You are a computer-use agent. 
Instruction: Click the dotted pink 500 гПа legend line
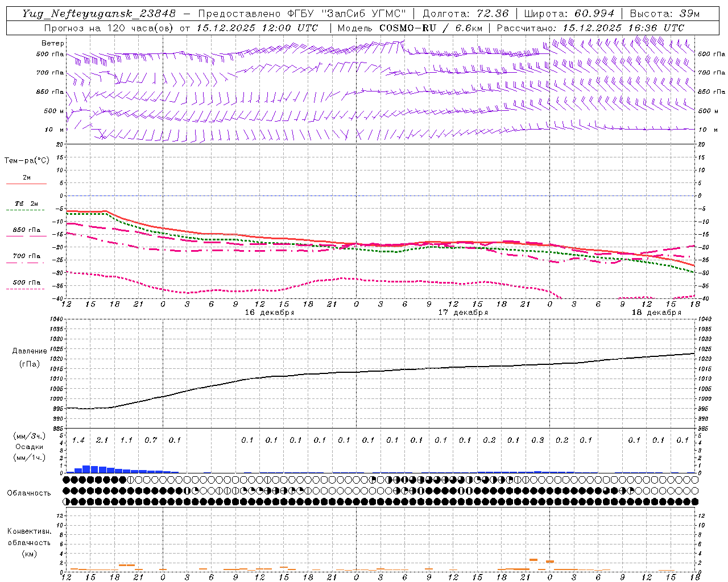(26, 289)
